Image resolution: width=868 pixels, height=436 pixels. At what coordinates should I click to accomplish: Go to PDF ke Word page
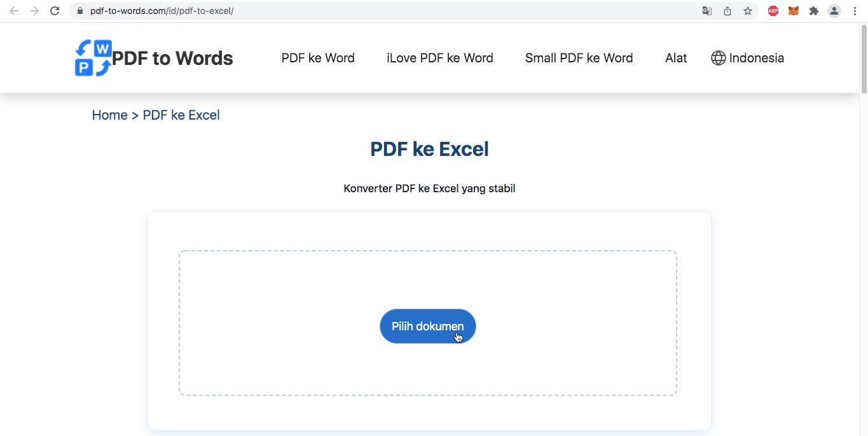318,58
